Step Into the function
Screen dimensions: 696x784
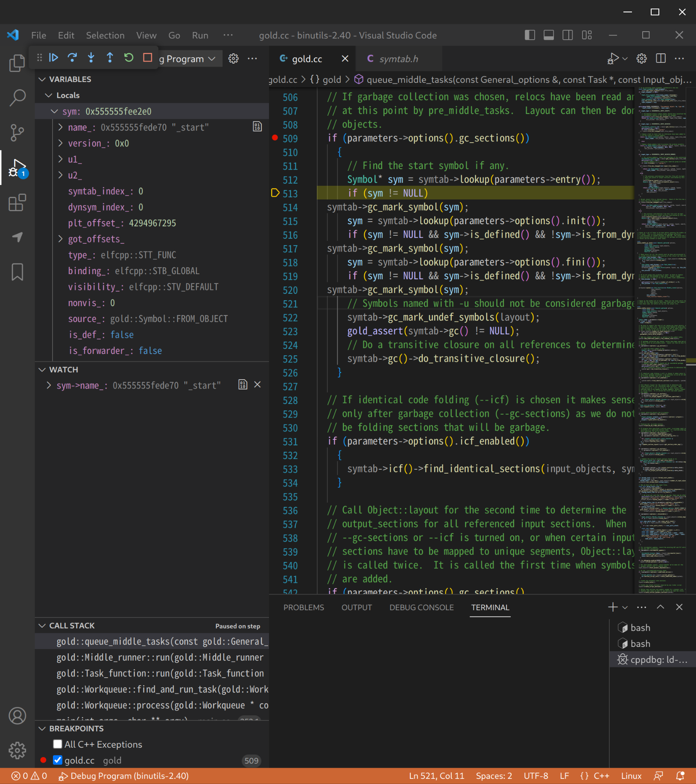91,58
